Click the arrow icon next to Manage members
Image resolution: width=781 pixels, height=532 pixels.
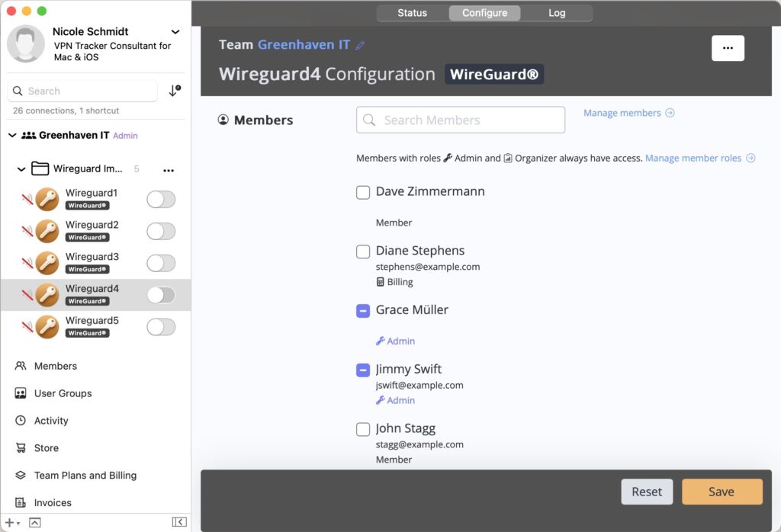coord(670,113)
